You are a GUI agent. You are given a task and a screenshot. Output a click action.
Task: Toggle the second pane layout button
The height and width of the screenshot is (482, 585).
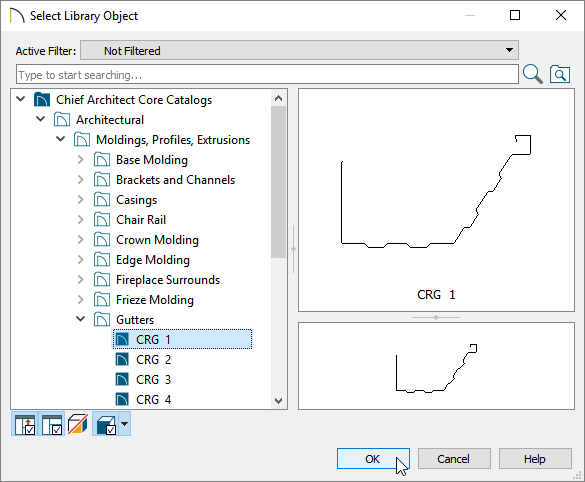coord(51,424)
